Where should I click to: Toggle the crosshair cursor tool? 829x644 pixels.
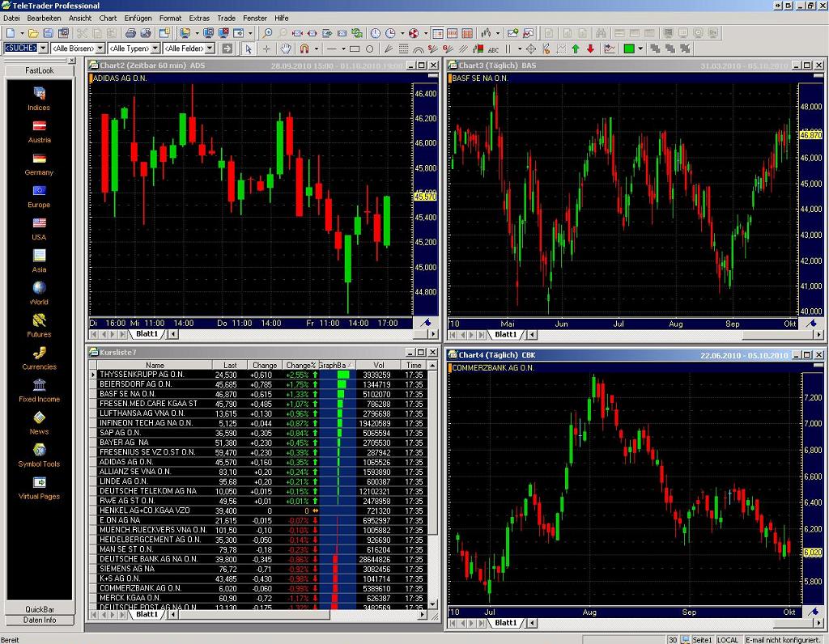point(267,49)
